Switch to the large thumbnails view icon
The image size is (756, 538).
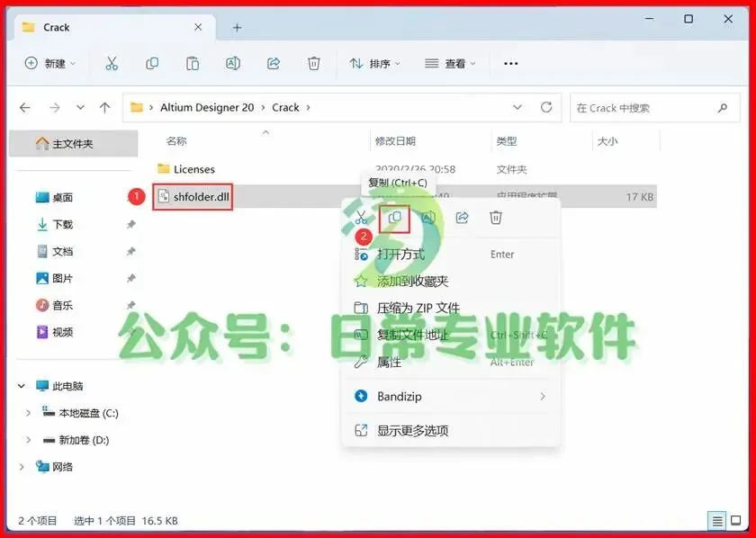(x=736, y=521)
